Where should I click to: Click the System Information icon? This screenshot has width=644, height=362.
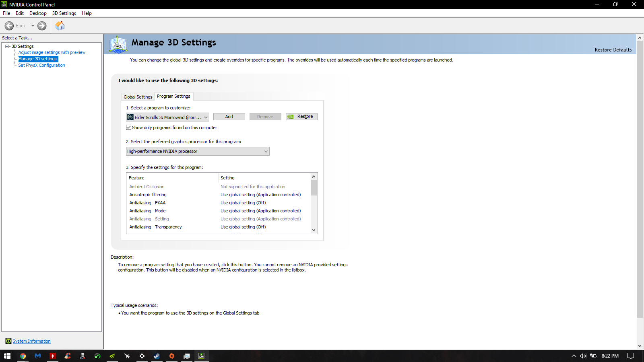pos(8,341)
